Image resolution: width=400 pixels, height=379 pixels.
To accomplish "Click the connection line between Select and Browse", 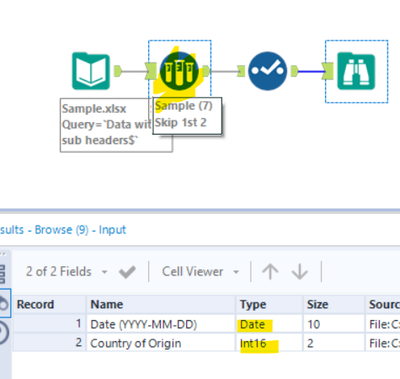I will coord(311,71).
